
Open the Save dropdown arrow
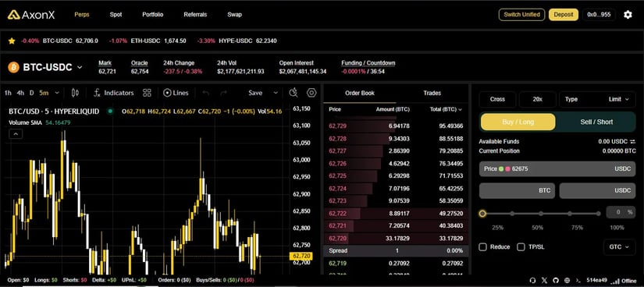coord(276,93)
